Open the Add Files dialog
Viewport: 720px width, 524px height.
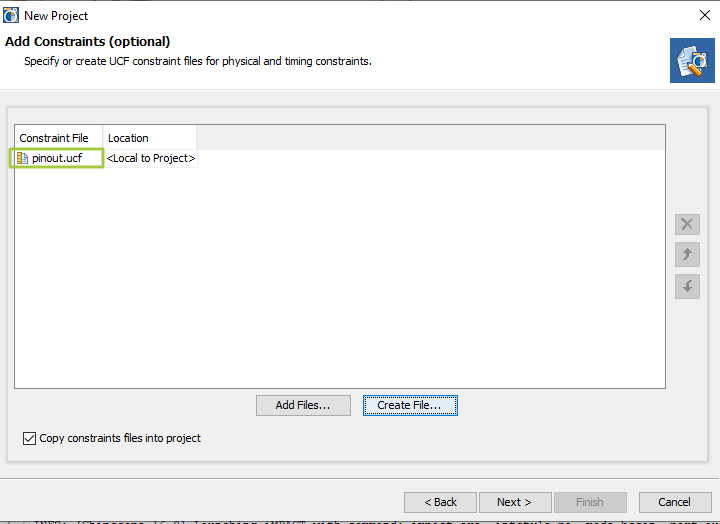(303, 405)
